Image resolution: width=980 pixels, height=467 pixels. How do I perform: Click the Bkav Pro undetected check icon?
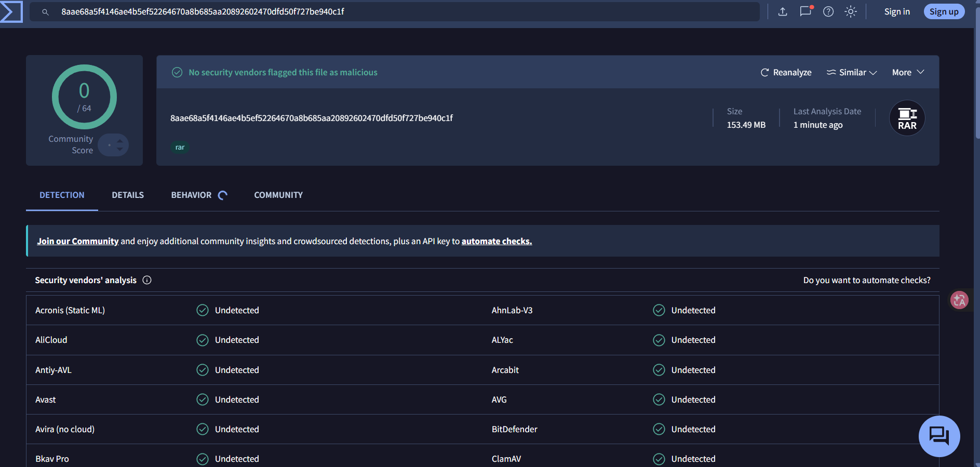pos(203,459)
